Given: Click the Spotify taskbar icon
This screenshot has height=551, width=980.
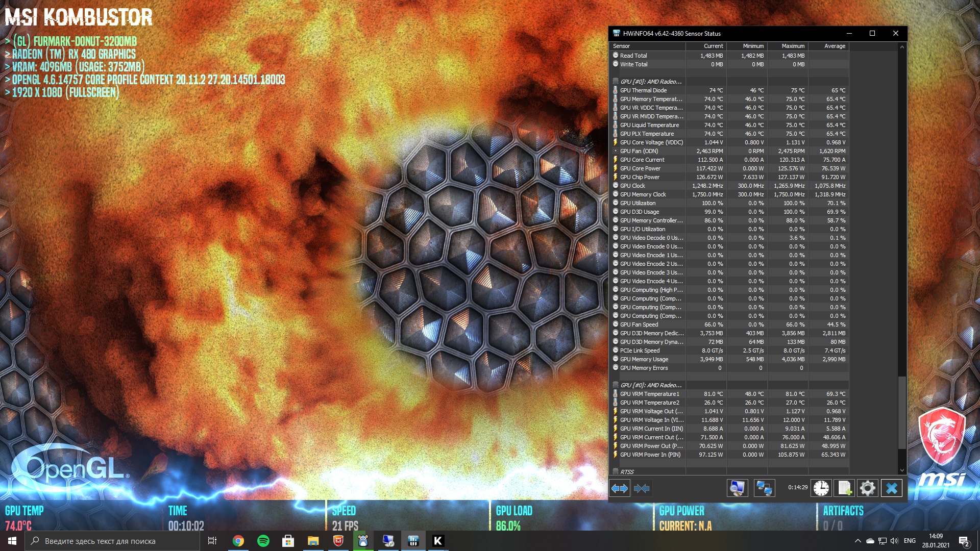Looking at the screenshot, I should click(263, 541).
